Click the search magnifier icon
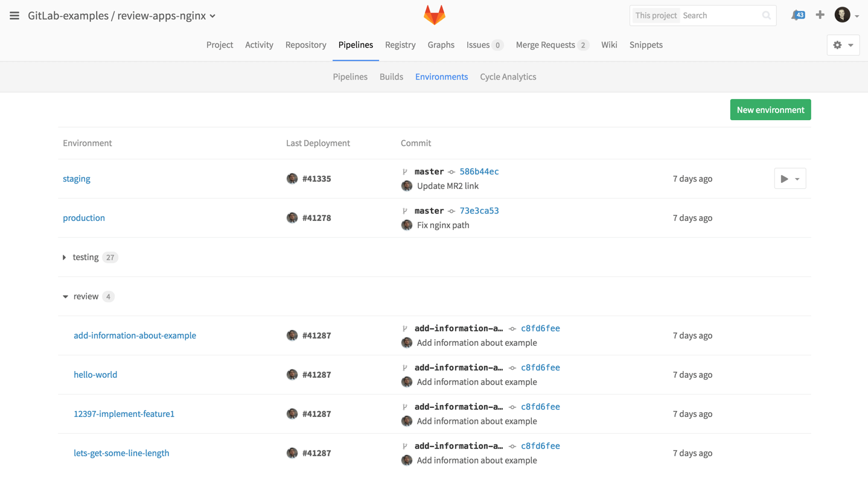 766,16
